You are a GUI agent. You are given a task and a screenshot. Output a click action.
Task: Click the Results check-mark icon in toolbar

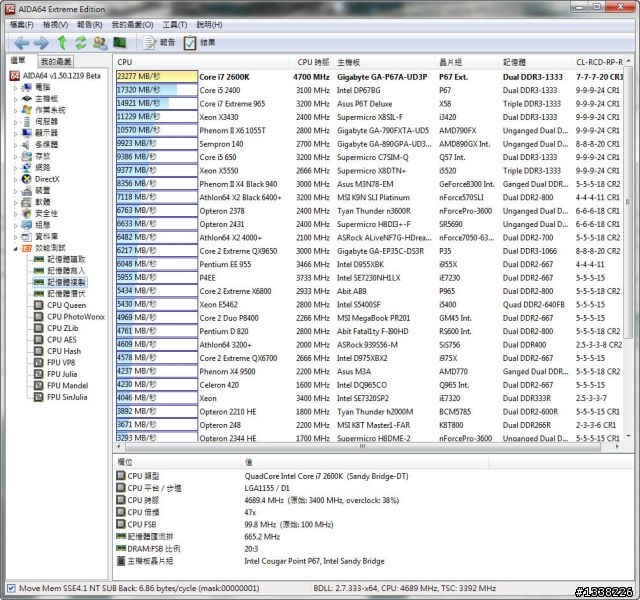pyautogui.click(x=190, y=42)
